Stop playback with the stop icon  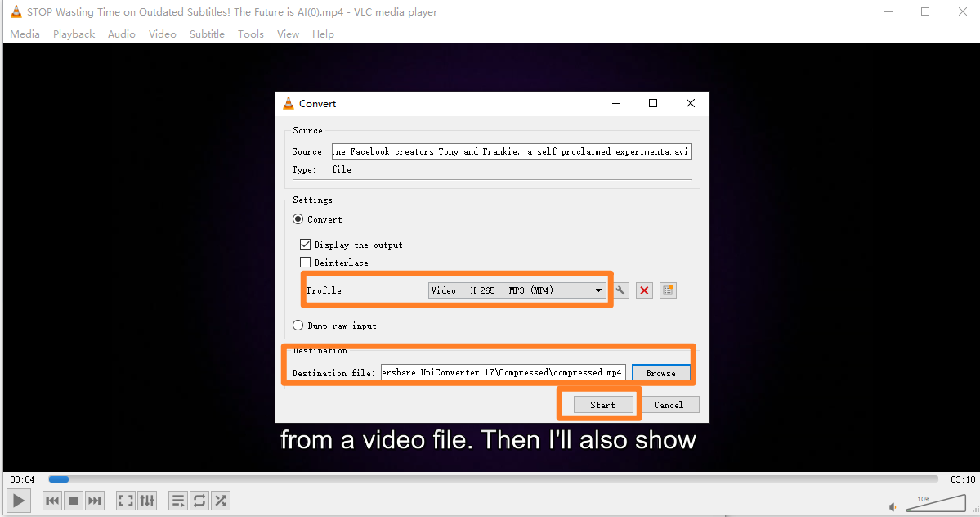click(x=73, y=500)
